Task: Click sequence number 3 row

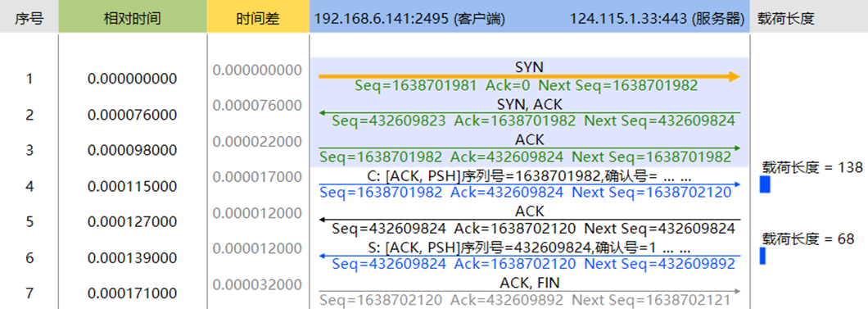Action: point(29,150)
